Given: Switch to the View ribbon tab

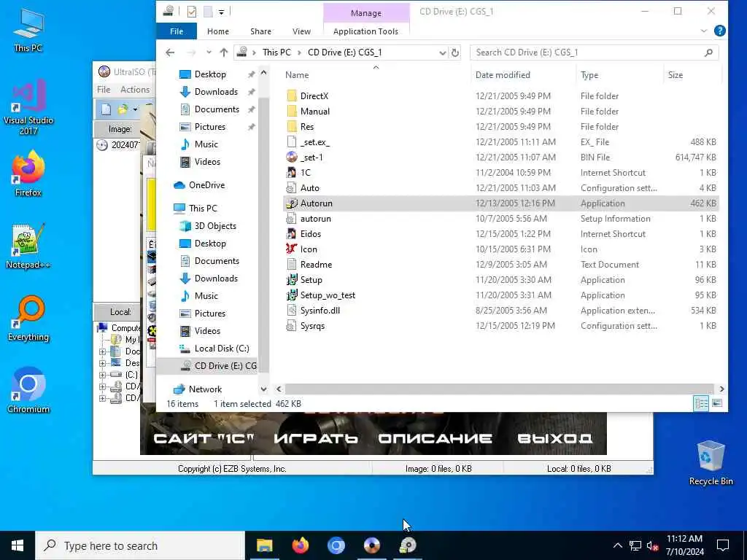Looking at the screenshot, I should click(x=301, y=31).
